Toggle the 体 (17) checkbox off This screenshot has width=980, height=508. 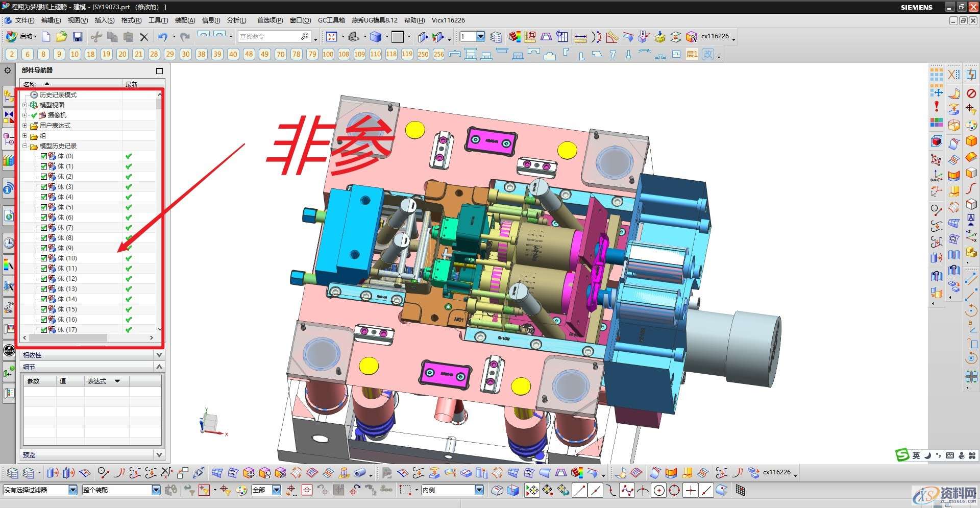tap(44, 329)
